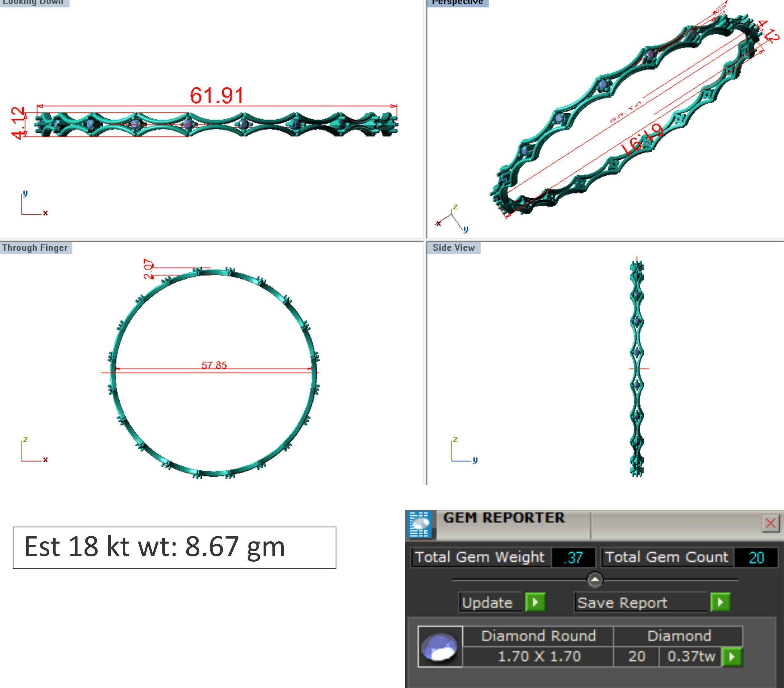Click the 4.12 dimension in Looking Down view

[x=18, y=123]
